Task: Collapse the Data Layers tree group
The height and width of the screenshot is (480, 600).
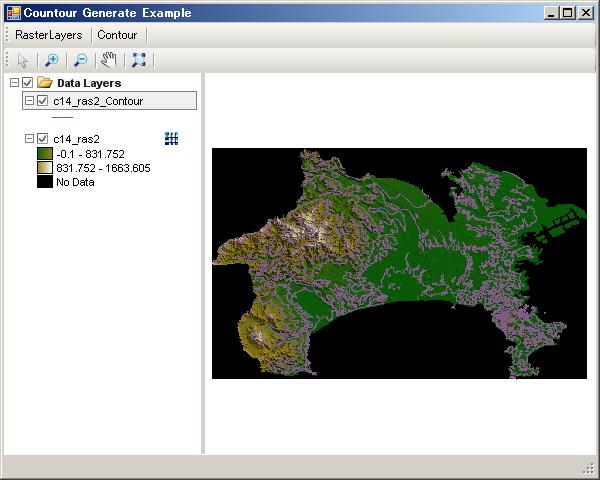Action: (12, 83)
